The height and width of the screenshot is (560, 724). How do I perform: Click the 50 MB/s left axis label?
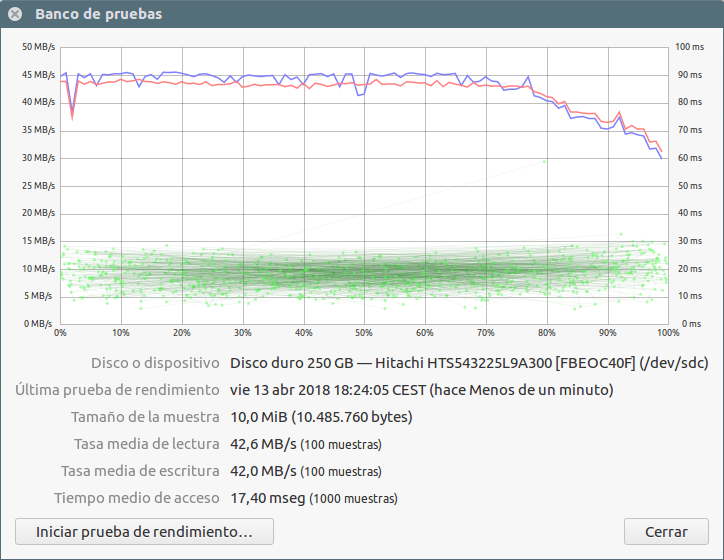pos(38,47)
